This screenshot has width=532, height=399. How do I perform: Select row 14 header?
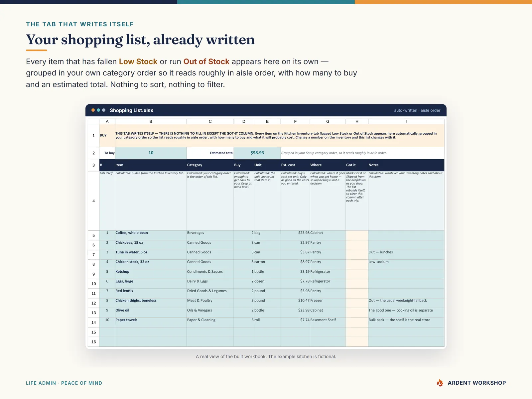coord(93,323)
